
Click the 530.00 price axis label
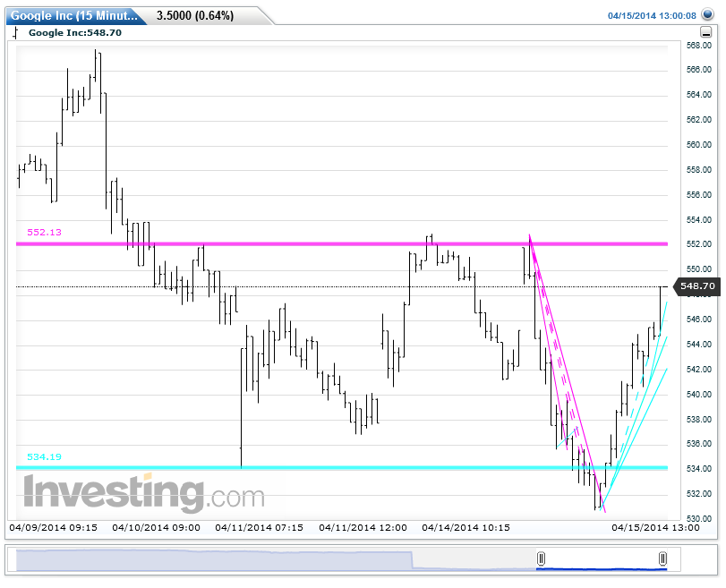coord(699,518)
